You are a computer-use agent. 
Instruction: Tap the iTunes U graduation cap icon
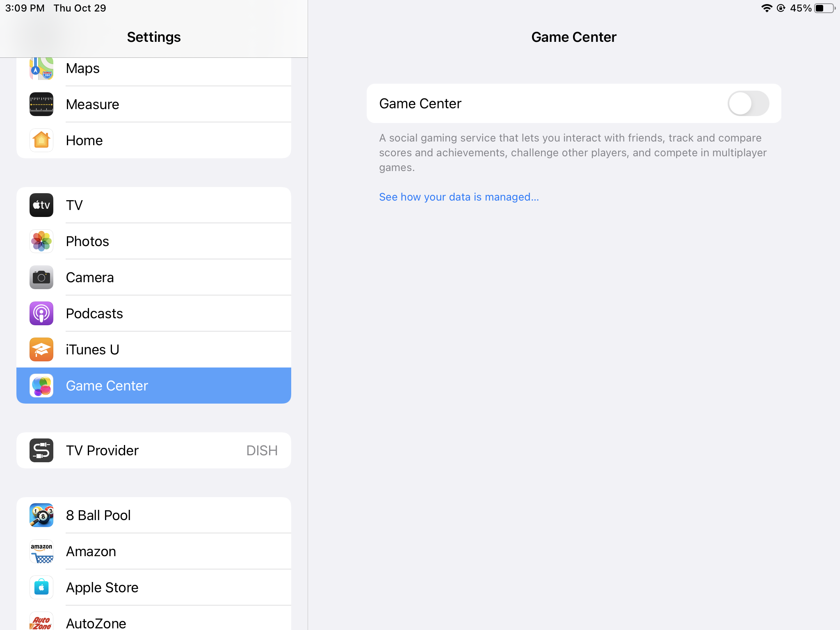[41, 349]
